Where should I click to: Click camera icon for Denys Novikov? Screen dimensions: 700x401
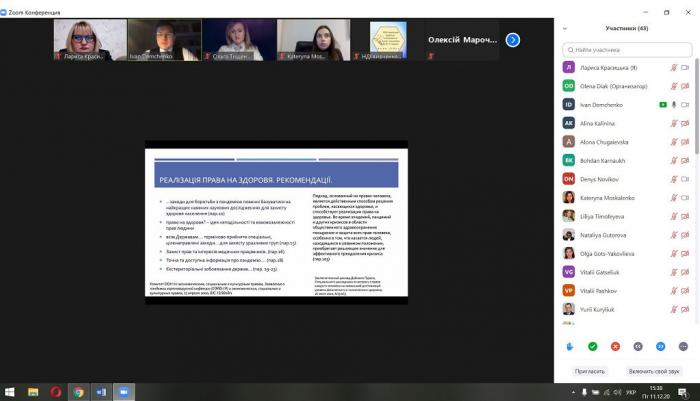[x=685, y=180]
